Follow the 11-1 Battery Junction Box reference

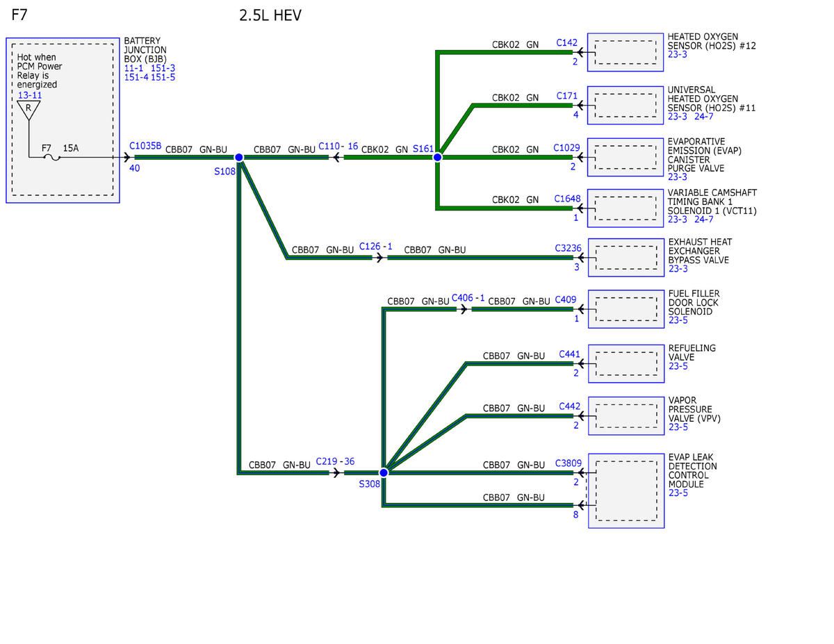(134, 68)
